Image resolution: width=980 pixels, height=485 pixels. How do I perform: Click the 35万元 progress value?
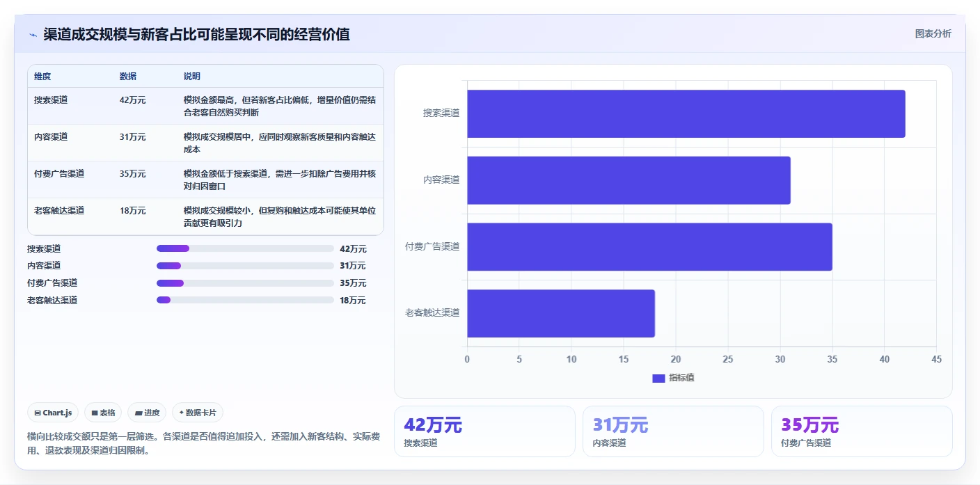pos(353,283)
